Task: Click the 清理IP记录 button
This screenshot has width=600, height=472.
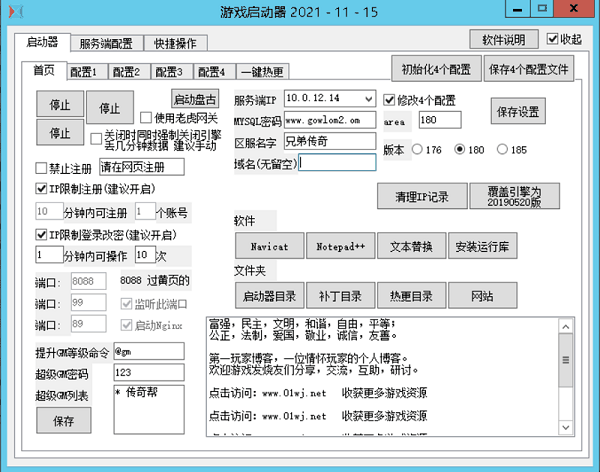Action: click(420, 194)
